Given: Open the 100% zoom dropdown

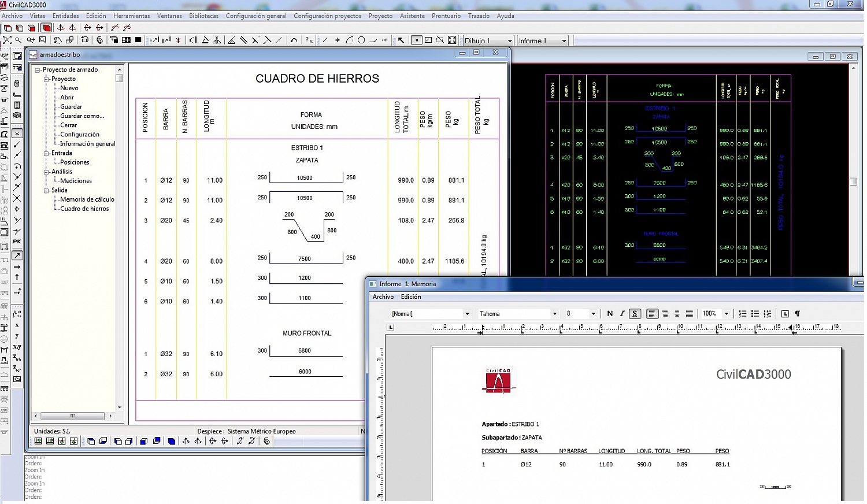Looking at the screenshot, I should click(x=727, y=314).
